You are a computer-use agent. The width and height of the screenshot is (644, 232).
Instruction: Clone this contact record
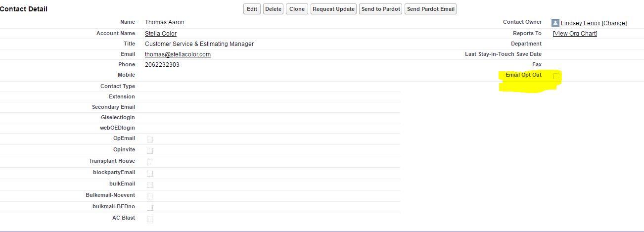(x=297, y=9)
